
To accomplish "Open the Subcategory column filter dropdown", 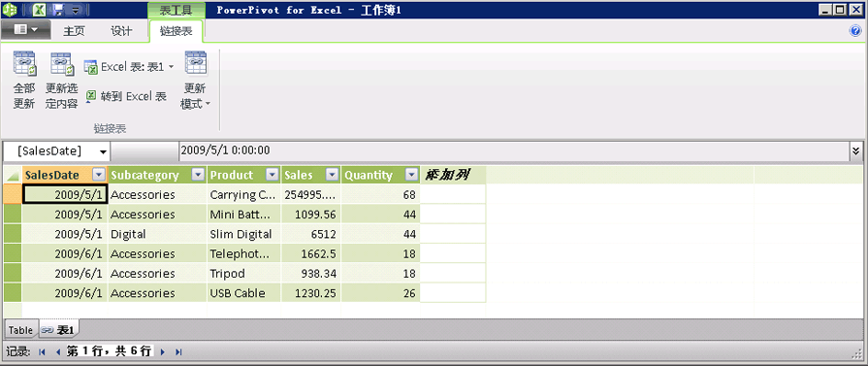I will 198,176.
